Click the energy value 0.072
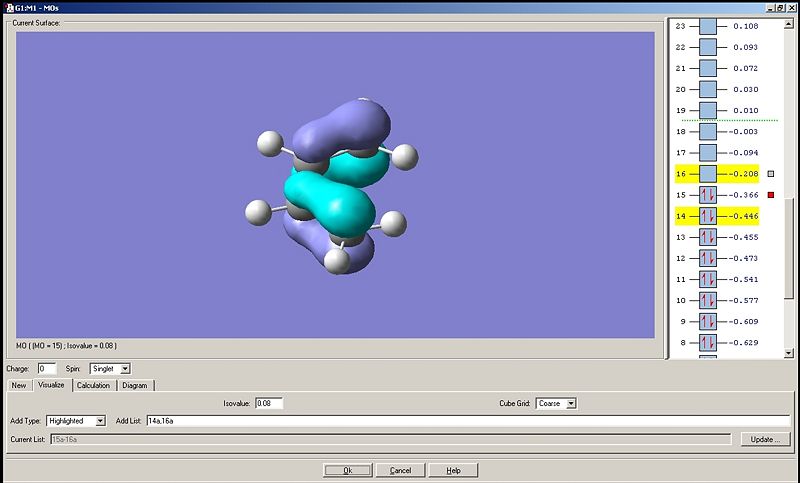The width and height of the screenshot is (800, 483). pyautogui.click(x=746, y=68)
